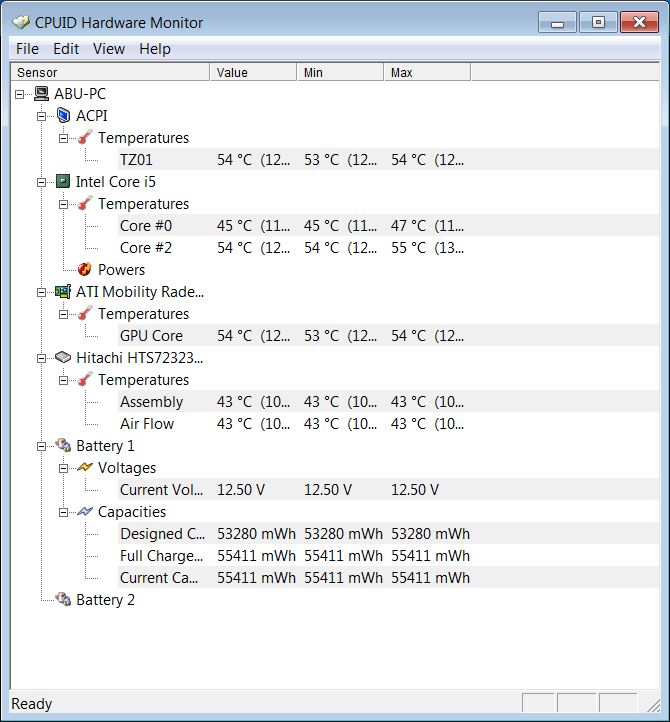This screenshot has width=670, height=722.
Task: Click thermometer icon under Intel Core i5
Action: click(85, 203)
